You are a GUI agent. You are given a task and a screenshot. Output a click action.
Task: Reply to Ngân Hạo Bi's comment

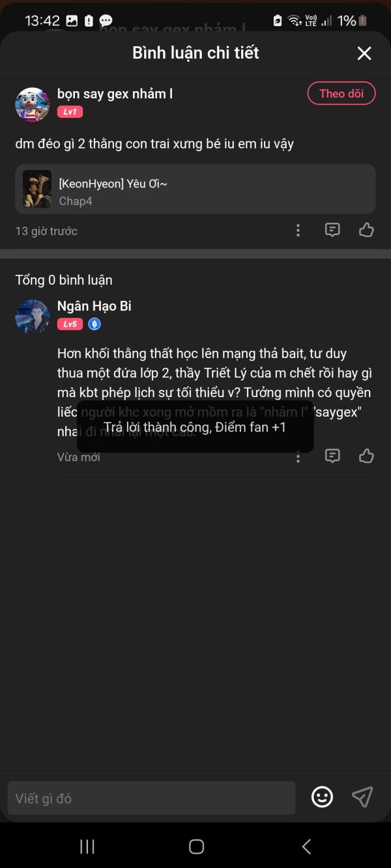click(x=332, y=456)
